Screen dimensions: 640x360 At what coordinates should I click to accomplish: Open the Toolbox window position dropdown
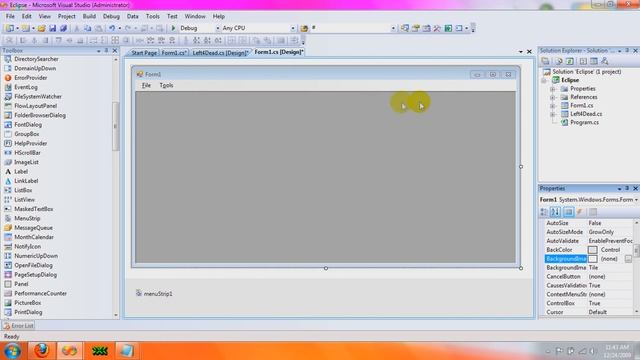[98, 51]
